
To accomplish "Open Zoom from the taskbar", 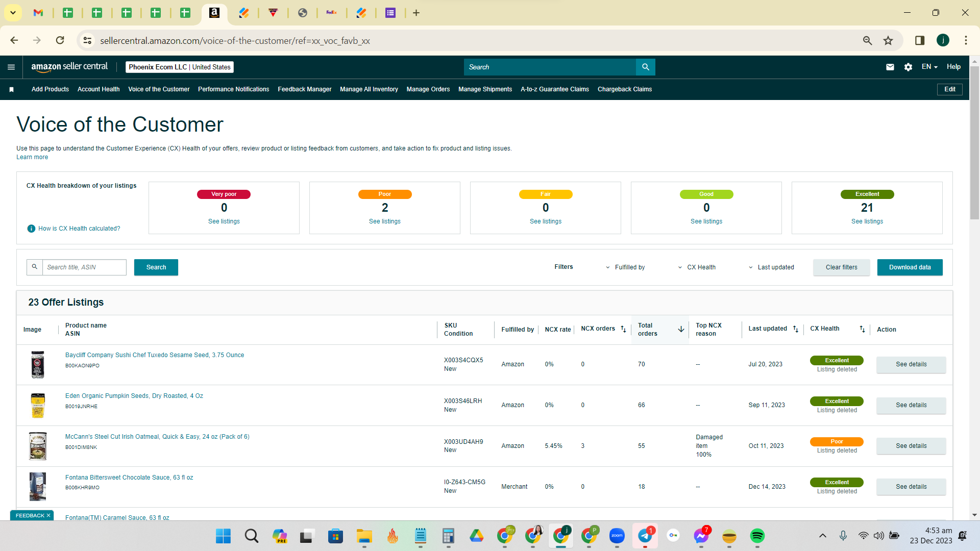I will [617, 536].
